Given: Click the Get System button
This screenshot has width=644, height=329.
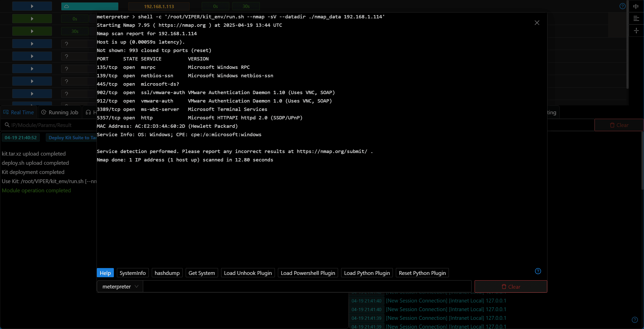Looking at the screenshot, I should click(202, 273).
